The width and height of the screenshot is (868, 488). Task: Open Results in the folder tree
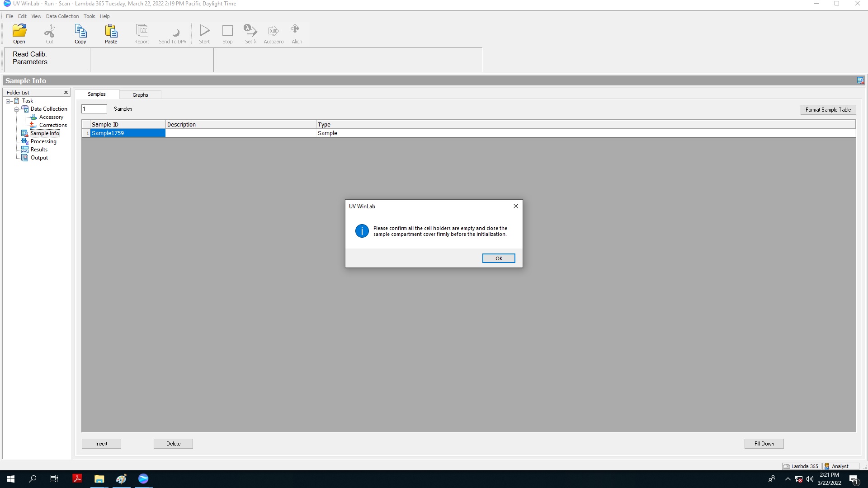(x=39, y=150)
